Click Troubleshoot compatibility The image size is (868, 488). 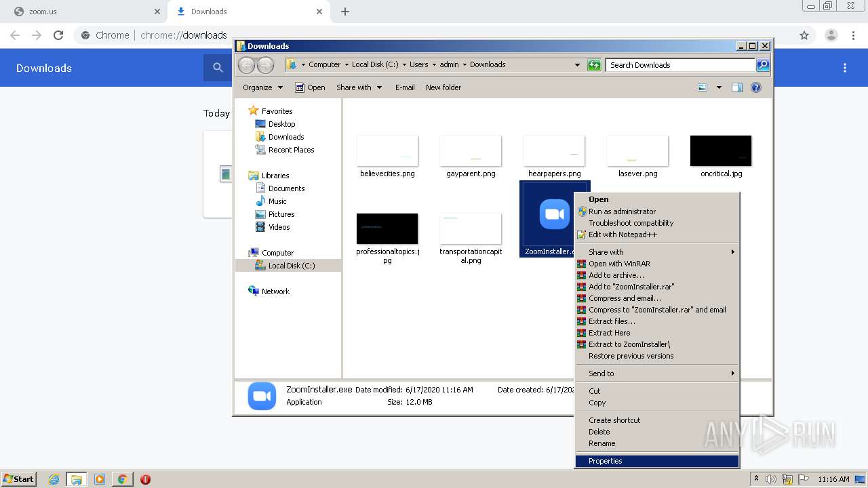(657, 223)
